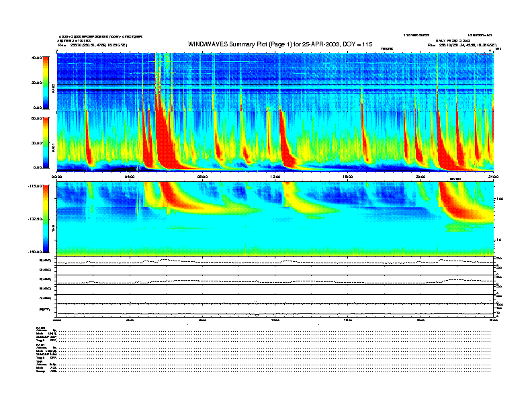The height and width of the screenshot is (411, 532).
Task: Click the 20.00 label on RAD2 scale
Action: [x=37, y=83]
